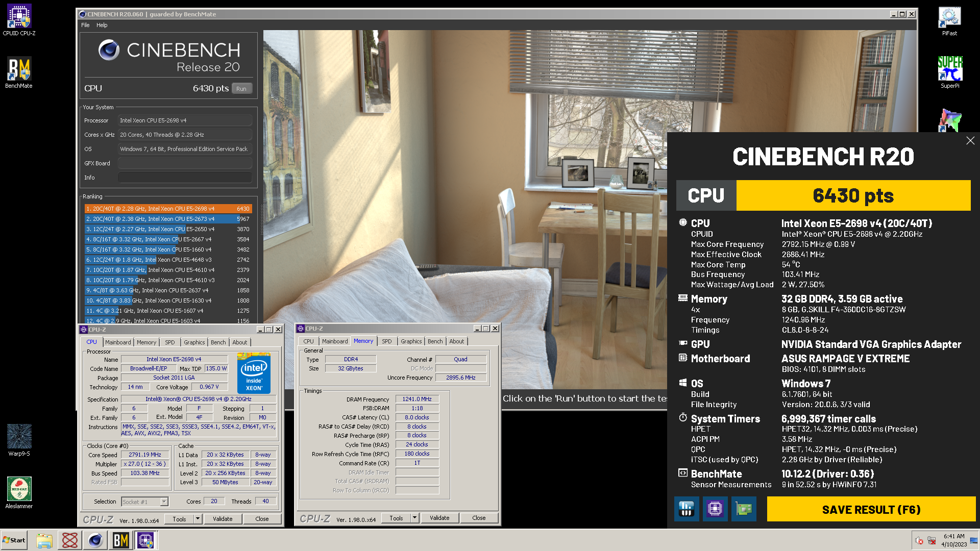Open About tab in right CPU-Z
The image size is (980, 551).
pyautogui.click(x=457, y=341)
